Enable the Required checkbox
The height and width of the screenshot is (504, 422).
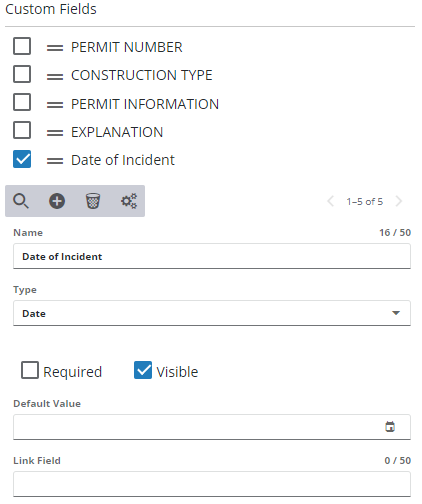click(x=30, y=370)
